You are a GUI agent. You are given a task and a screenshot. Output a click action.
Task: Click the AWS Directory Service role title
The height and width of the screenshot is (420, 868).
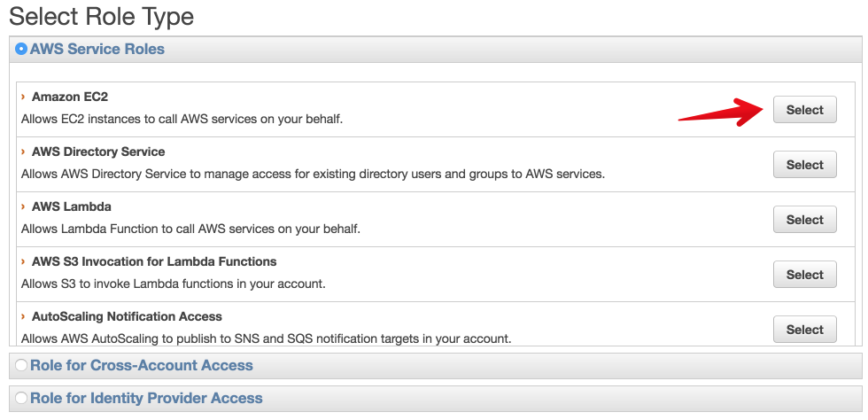click(x=98, y=152)
